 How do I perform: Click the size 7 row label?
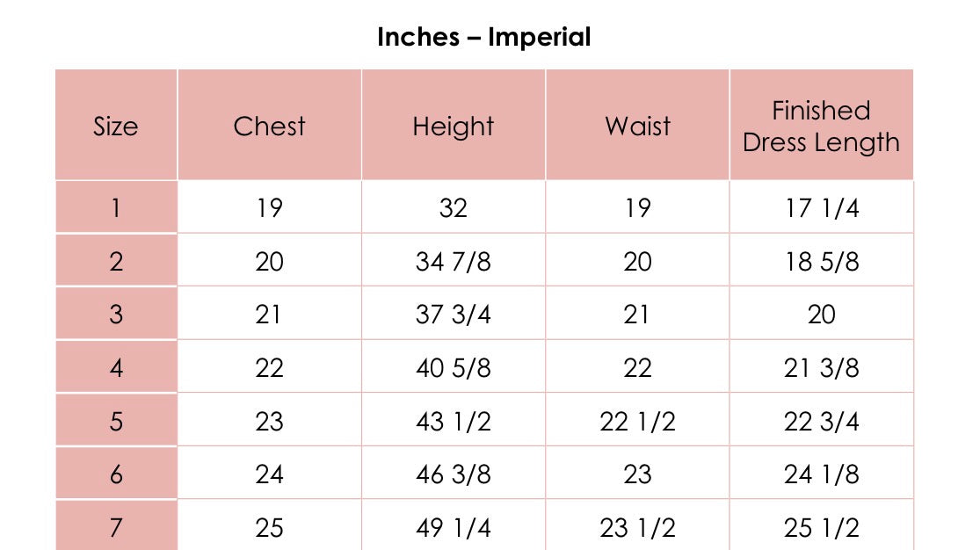(x=116, y=527)
